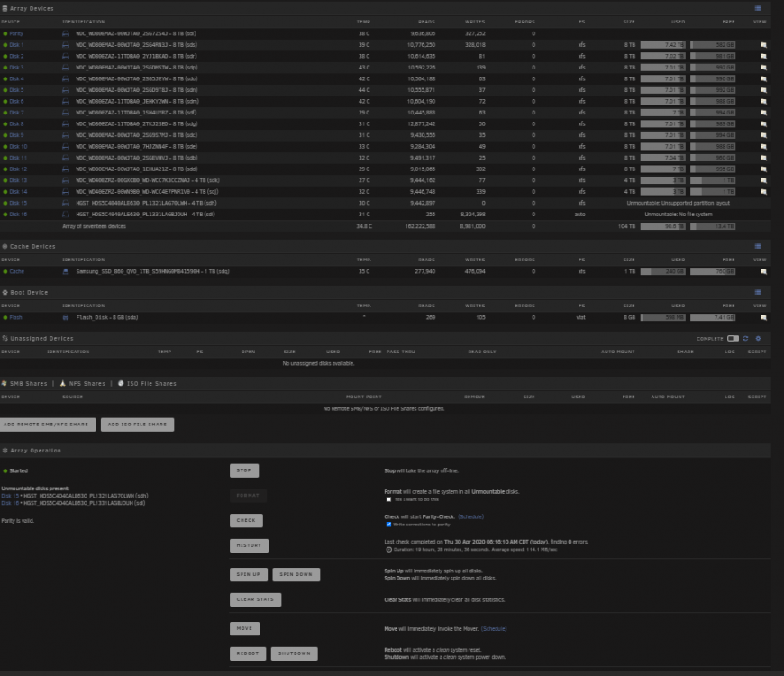Click the Disk 9 status indicator dot
Screen dimensions: 784x676
pos(5,135)
